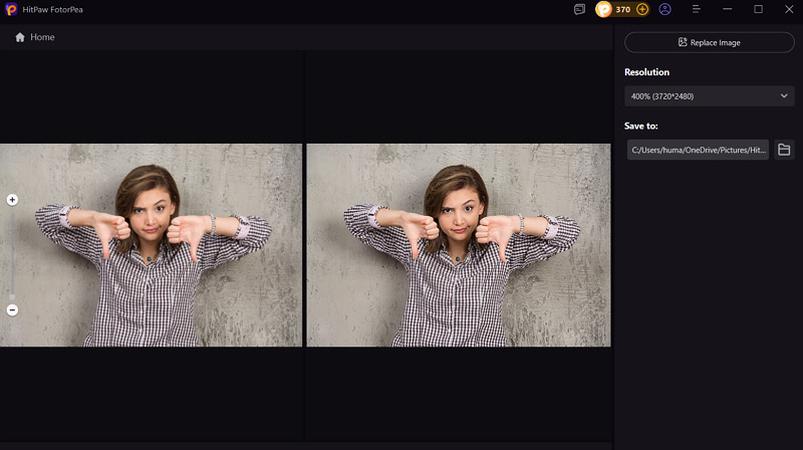803x450 pixels.
Task: Zoom out with the minus button
Action: (x=12, y=310)
